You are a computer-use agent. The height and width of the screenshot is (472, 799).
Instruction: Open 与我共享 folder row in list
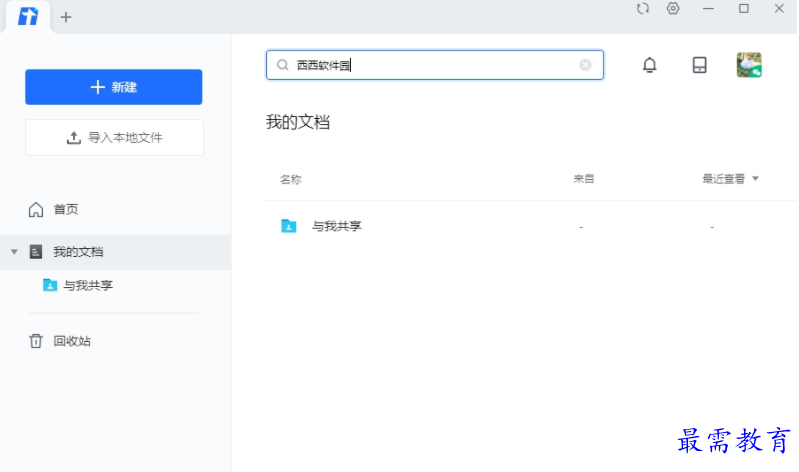tap(531, 226)
